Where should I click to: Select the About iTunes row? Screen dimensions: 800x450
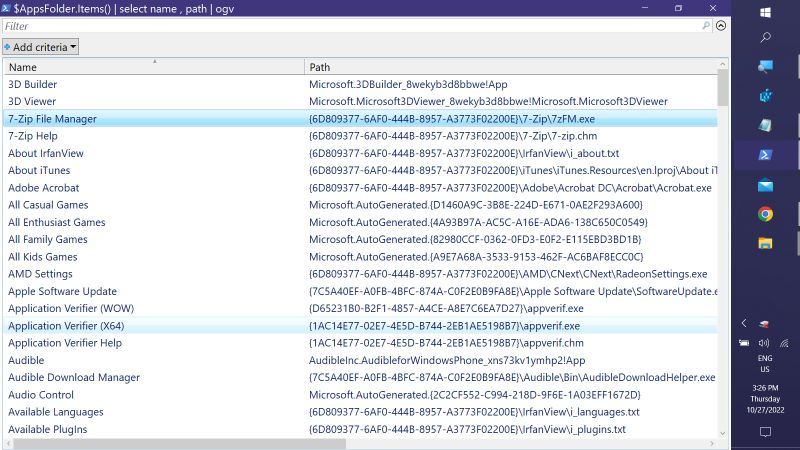(360, 170)
